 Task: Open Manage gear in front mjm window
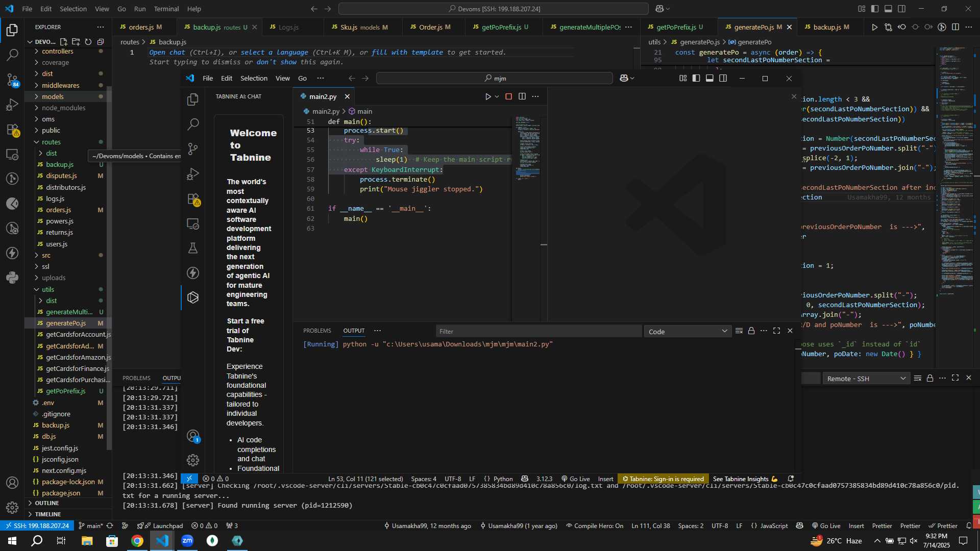[x=193, y=460]
